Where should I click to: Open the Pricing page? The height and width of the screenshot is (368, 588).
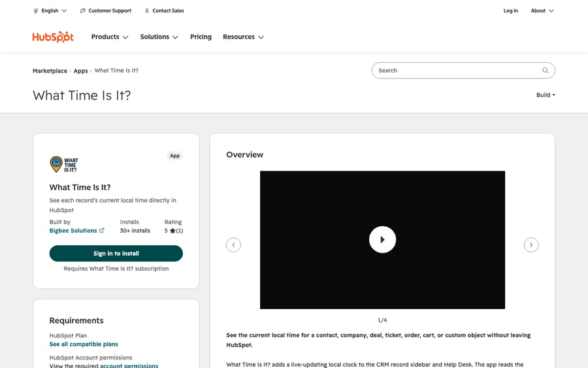[201, 37]
